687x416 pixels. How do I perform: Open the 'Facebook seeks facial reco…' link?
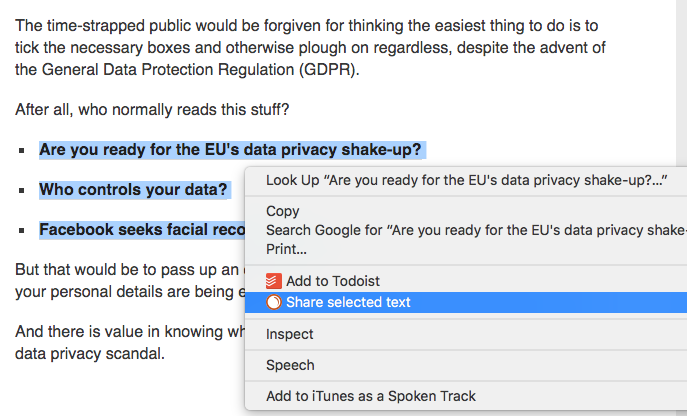(142, 230)
